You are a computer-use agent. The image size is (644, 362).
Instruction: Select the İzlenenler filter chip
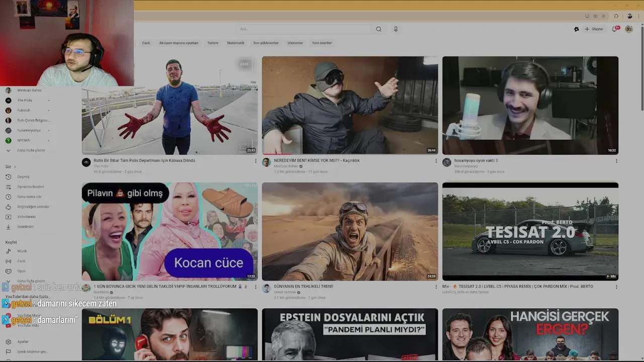coord(295,43)
